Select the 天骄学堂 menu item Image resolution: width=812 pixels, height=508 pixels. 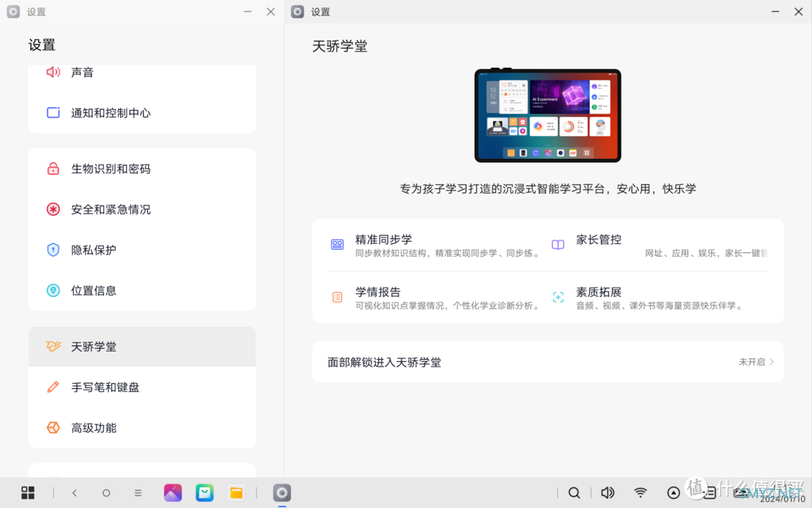[142, 346]
